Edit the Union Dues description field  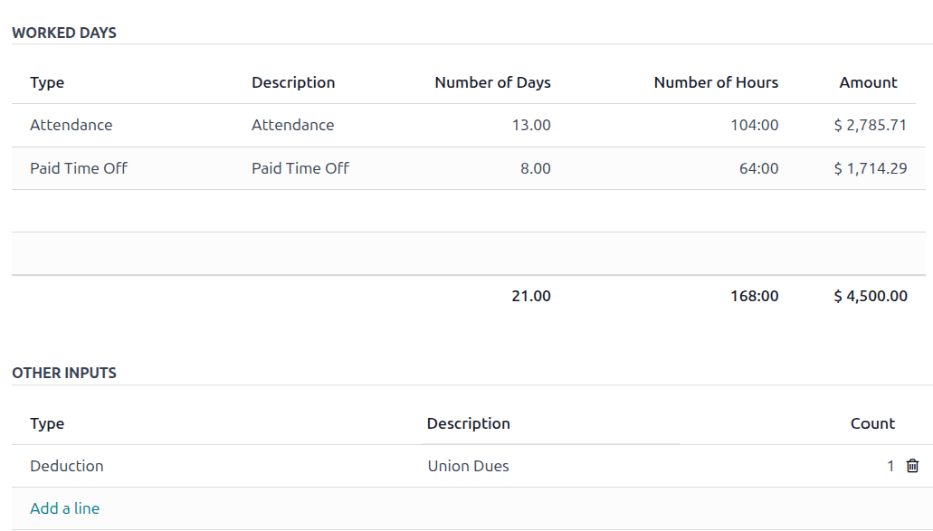pos(468,466)
